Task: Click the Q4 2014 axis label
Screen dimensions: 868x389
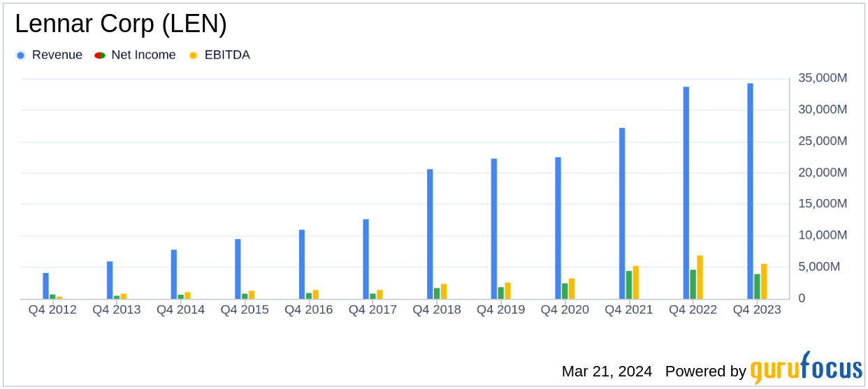Action: click(181, 309)
